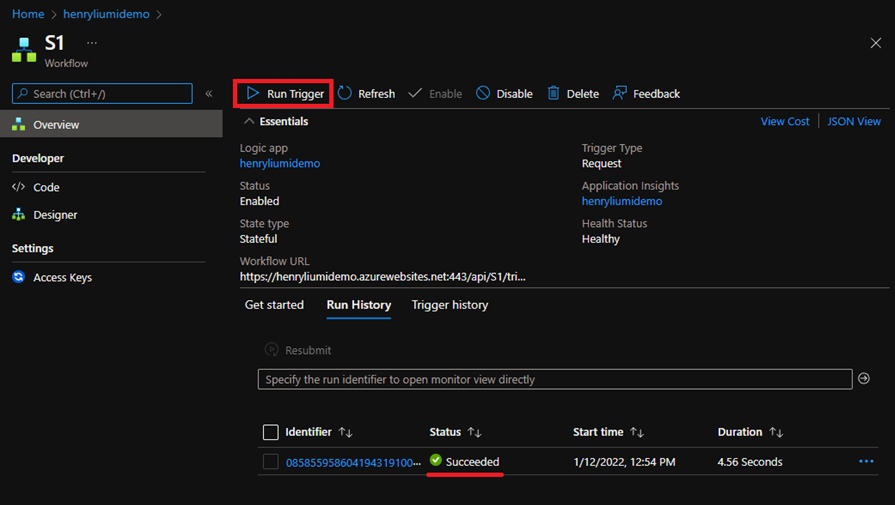The width and height of the screenshot is (895, 505).
Task: Open the Logic app henryliumidemo link
Action: [x=280, y=163]
